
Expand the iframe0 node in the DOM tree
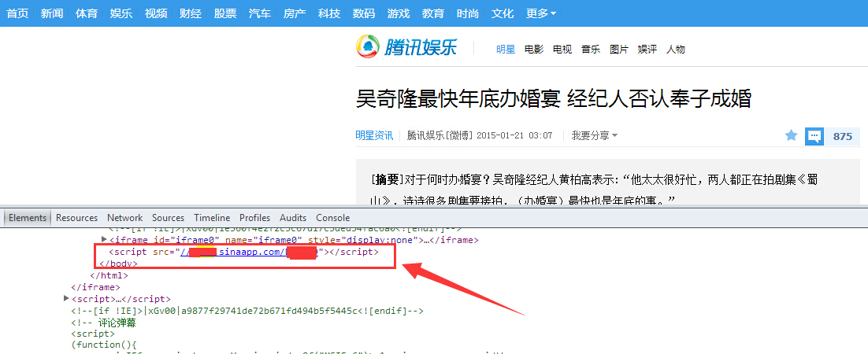pyautogui.click(x=104, y=240)
